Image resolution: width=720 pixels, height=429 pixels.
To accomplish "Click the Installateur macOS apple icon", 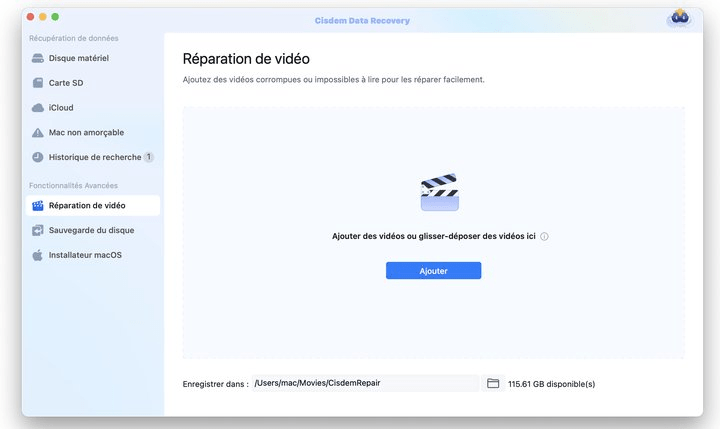I will (x=38, y=255).
